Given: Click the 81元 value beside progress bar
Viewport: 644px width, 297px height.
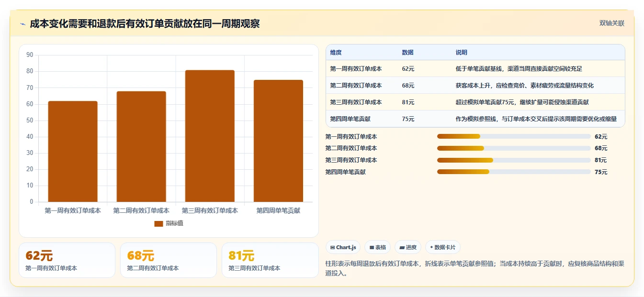Looking at the screenshot, I should click(x=601, y=160).
